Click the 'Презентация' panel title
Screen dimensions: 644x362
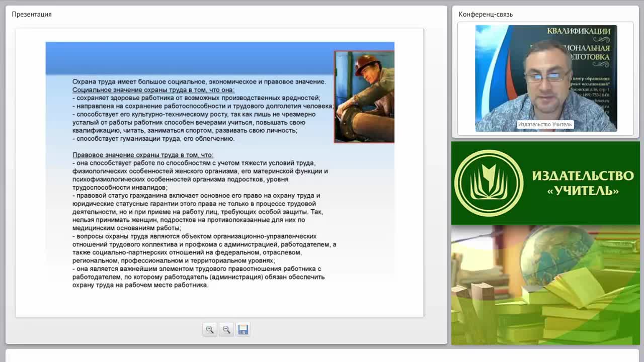32,14
